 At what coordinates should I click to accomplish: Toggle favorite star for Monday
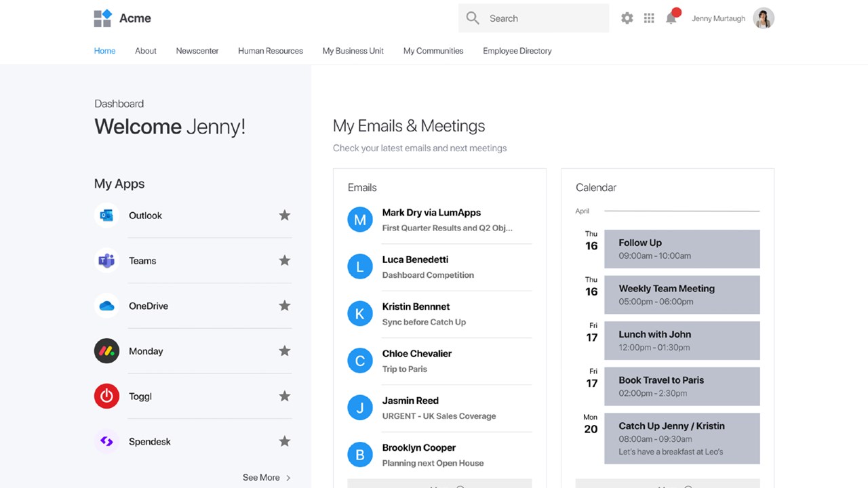pos(285,351)
